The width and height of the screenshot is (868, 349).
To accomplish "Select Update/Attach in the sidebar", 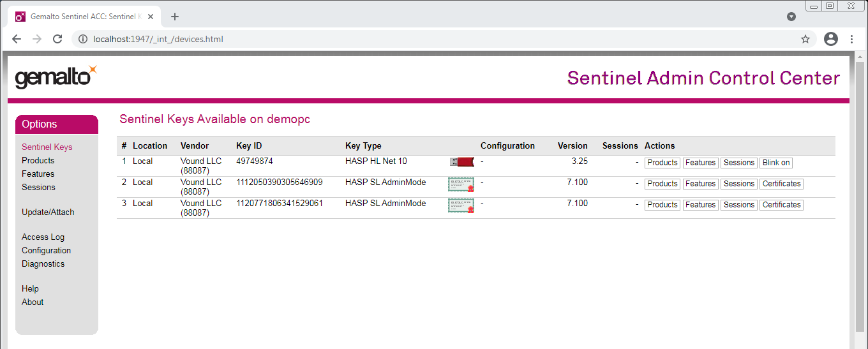I will click(48, 212).
